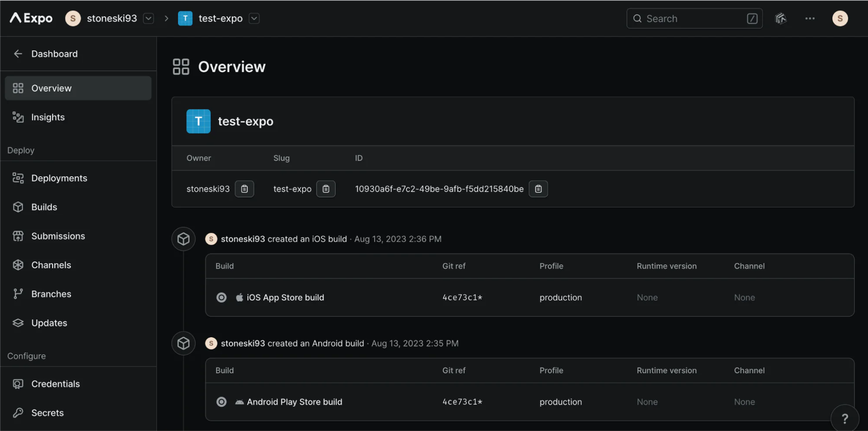This screenshot has height=431, width=868.
Task: Expand the stoneski93 account dropdown
Action: [149, 18]
